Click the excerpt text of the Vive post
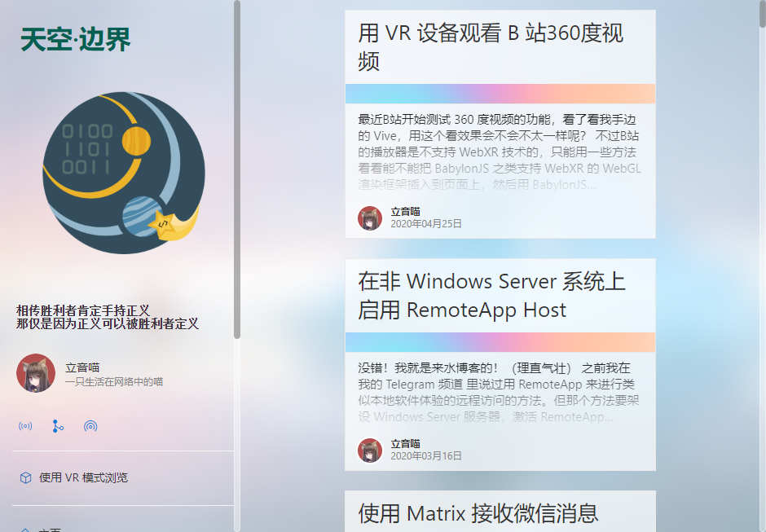This screenshot has width=766, height=532. [x=500, y=152]
